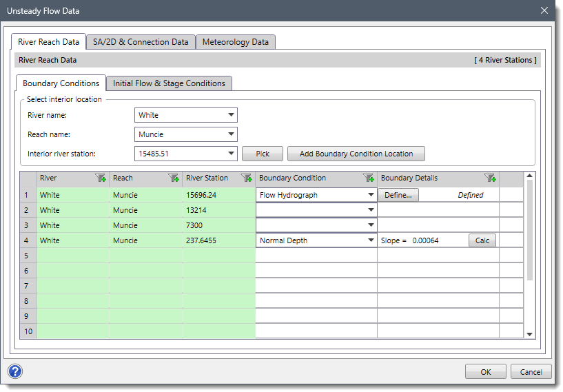Viewport: 563px width, 392px height.
Task: Open the River name dropdown showing White
Action: coord(185,115)
